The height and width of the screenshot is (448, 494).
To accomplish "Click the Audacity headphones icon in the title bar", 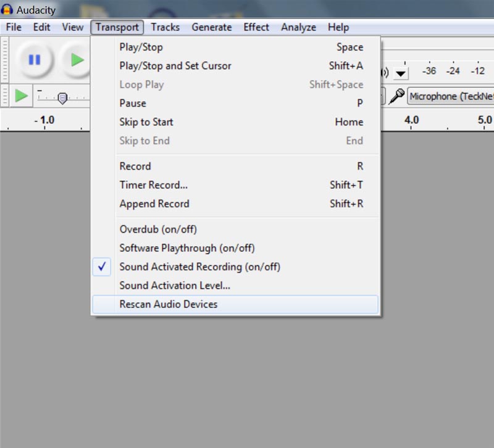I will (x=7, y=10).
